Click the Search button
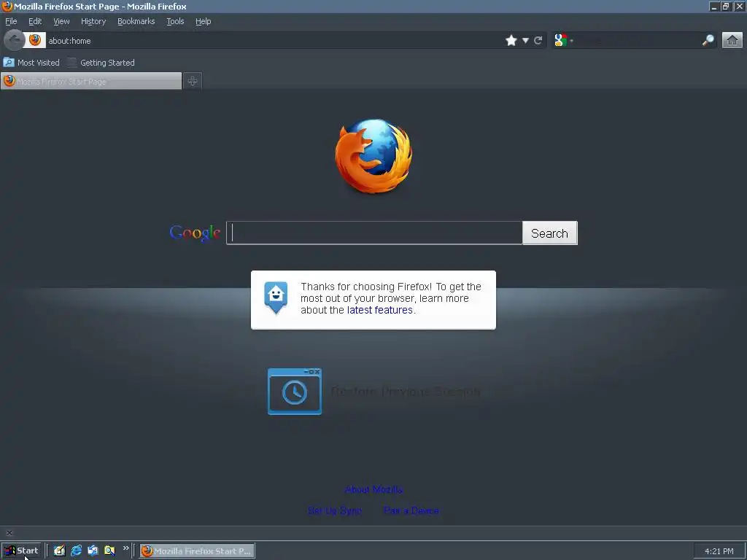 coord(550,233)
